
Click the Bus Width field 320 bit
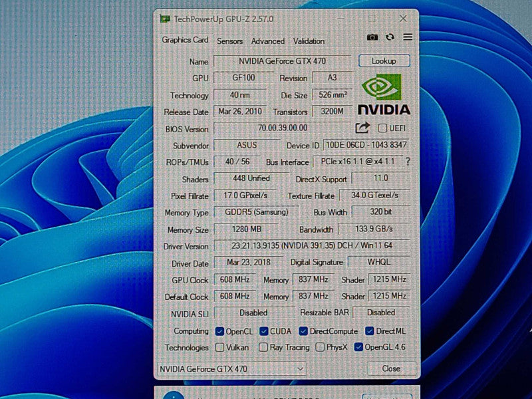point(380,211)
